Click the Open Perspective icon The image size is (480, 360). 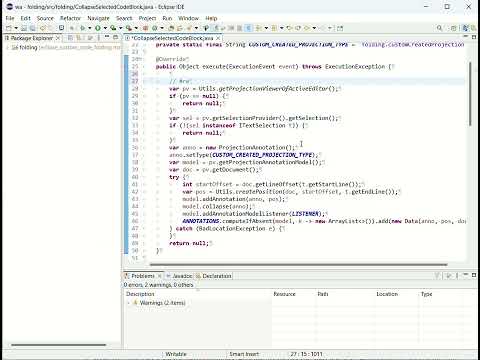click(454, 28)
